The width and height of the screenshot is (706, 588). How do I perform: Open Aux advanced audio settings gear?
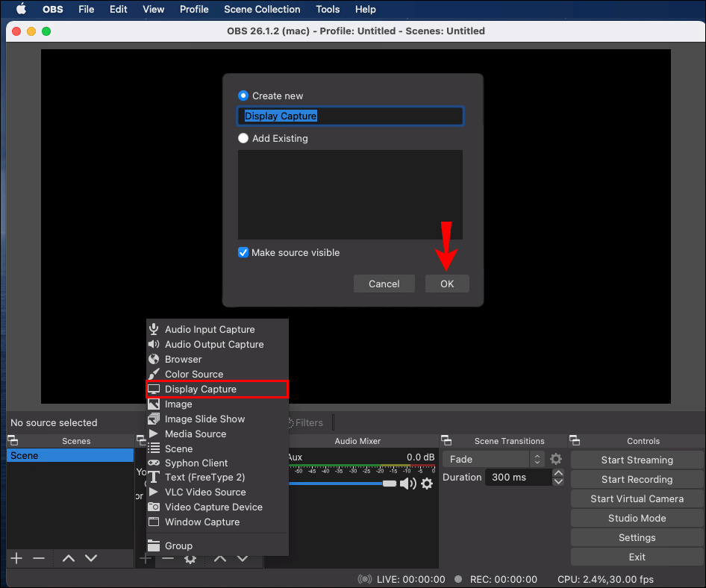427,484
